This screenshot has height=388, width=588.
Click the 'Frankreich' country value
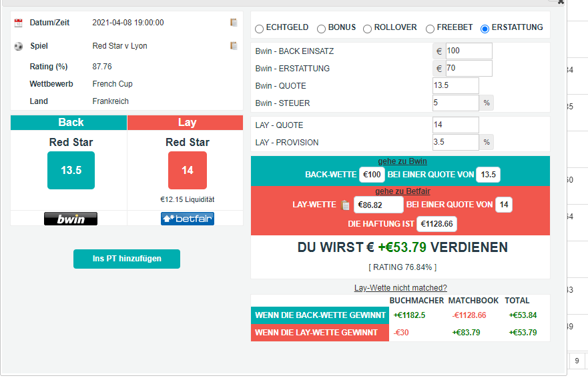(x=110, y=101)
